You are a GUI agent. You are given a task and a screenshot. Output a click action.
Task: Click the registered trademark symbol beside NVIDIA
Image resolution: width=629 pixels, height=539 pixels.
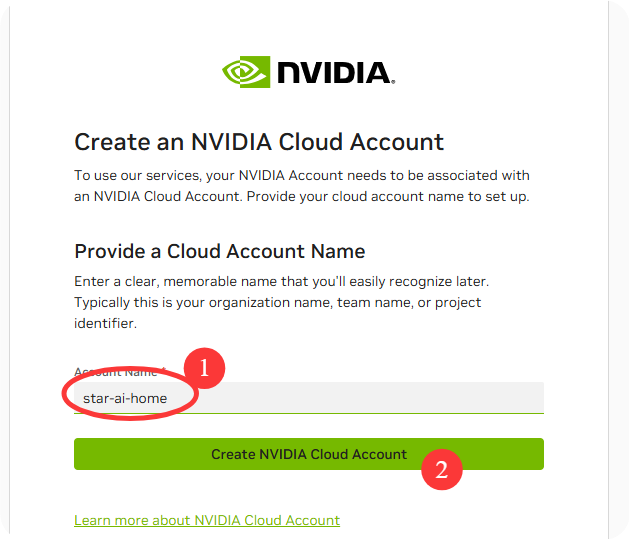(x=392, y=82)
